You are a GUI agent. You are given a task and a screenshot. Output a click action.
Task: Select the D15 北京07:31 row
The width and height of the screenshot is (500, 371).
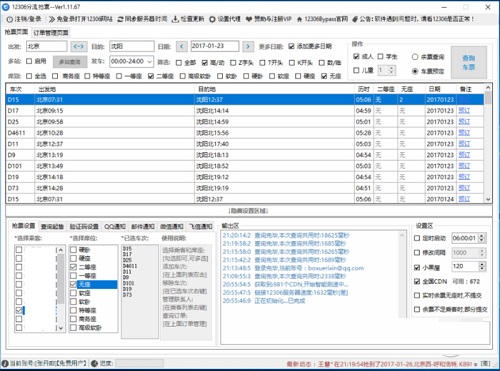click(x=245, y=99)
